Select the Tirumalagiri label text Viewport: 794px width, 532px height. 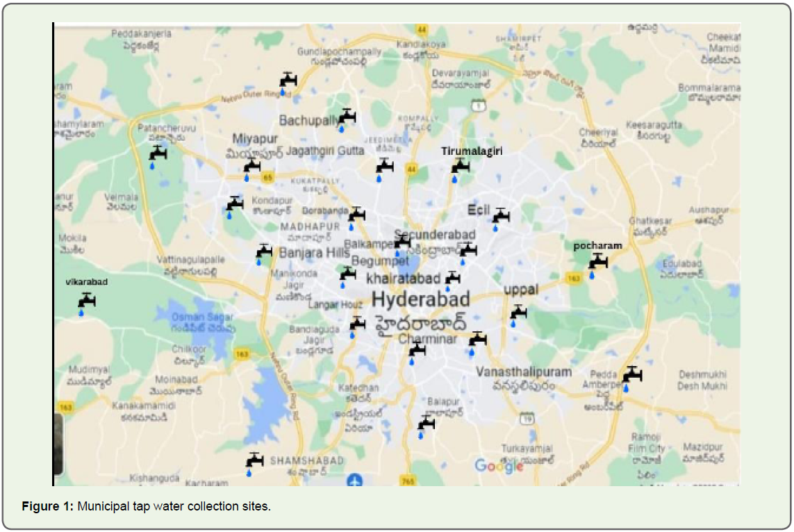pyautogui.click(x=472, y=151)
